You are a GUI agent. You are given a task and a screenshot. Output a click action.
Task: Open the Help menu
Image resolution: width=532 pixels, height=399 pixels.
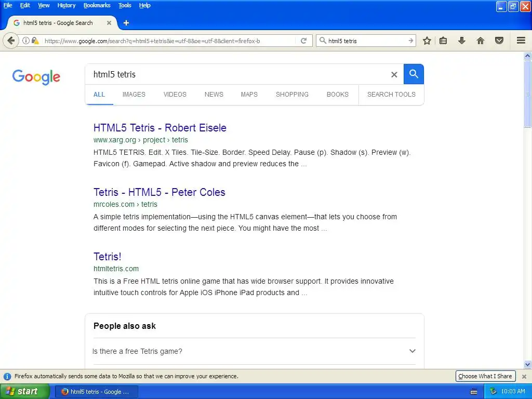pos(144,5)
